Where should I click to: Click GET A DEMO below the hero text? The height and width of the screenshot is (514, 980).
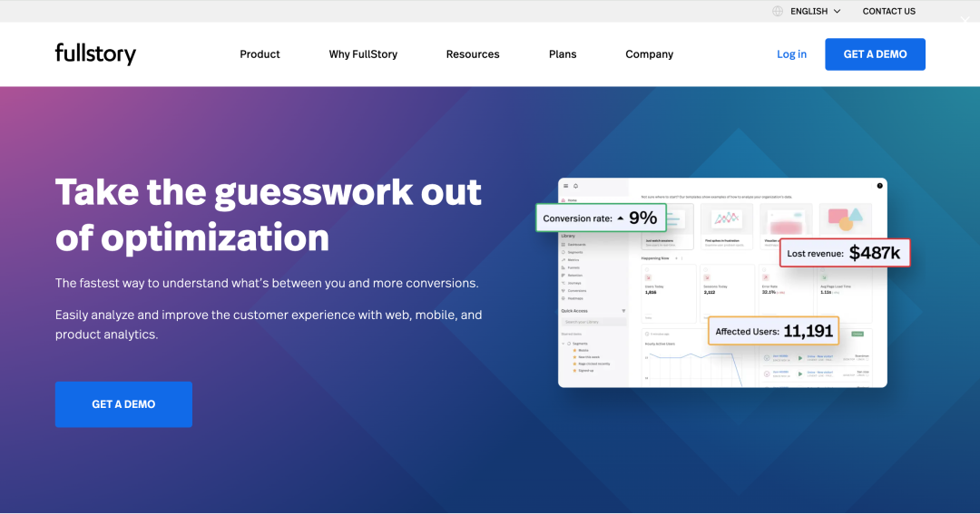(x=123, y=404)
